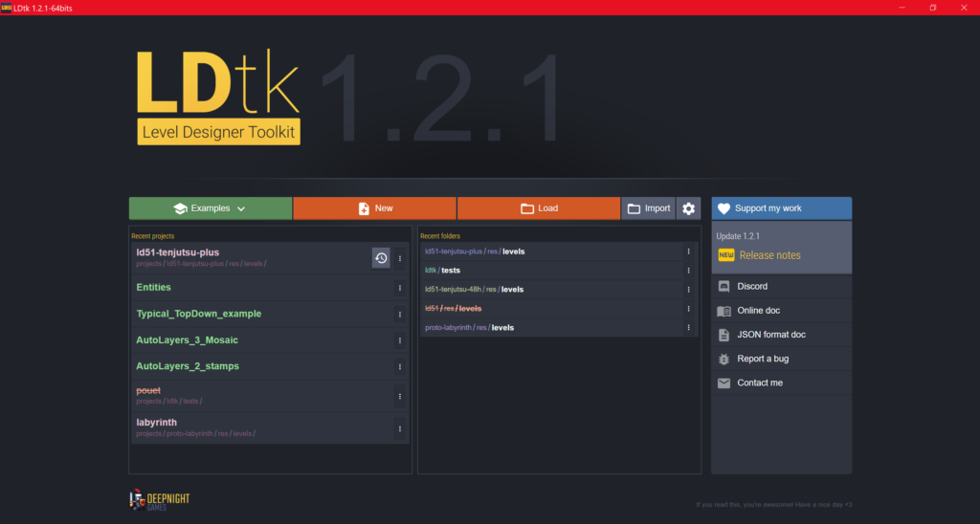Open settings via the gear icon
980x524 pixels.
click(689, 208)
